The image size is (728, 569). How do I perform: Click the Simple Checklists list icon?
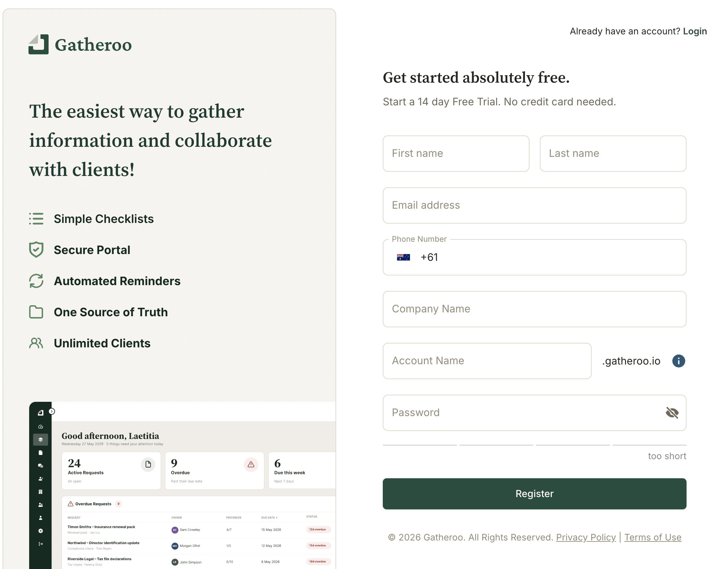pos(36,219)
